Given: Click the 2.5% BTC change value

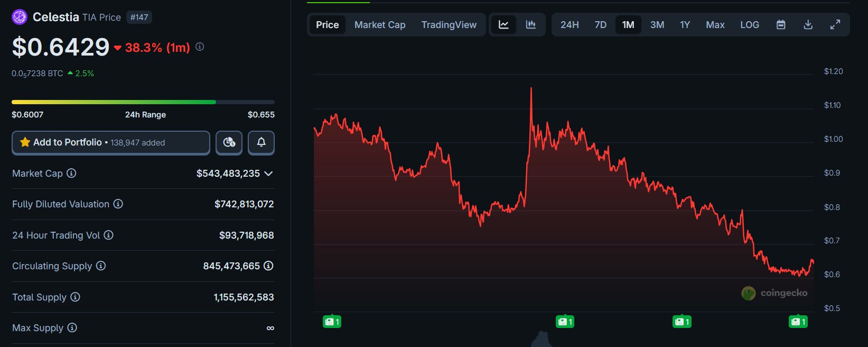Looking at the screenshot, I should [85, 74].
